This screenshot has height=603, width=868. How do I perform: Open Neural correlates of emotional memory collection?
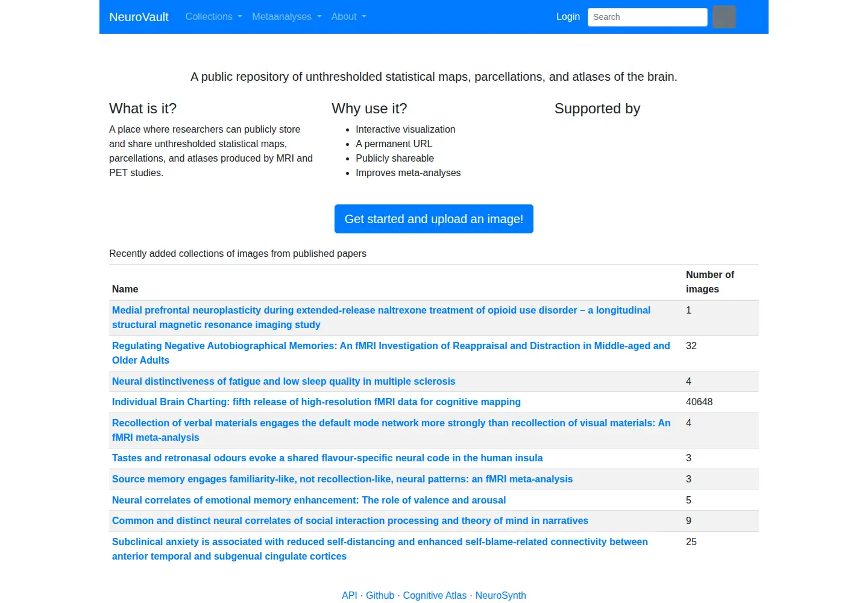click(x=309, y=500)
